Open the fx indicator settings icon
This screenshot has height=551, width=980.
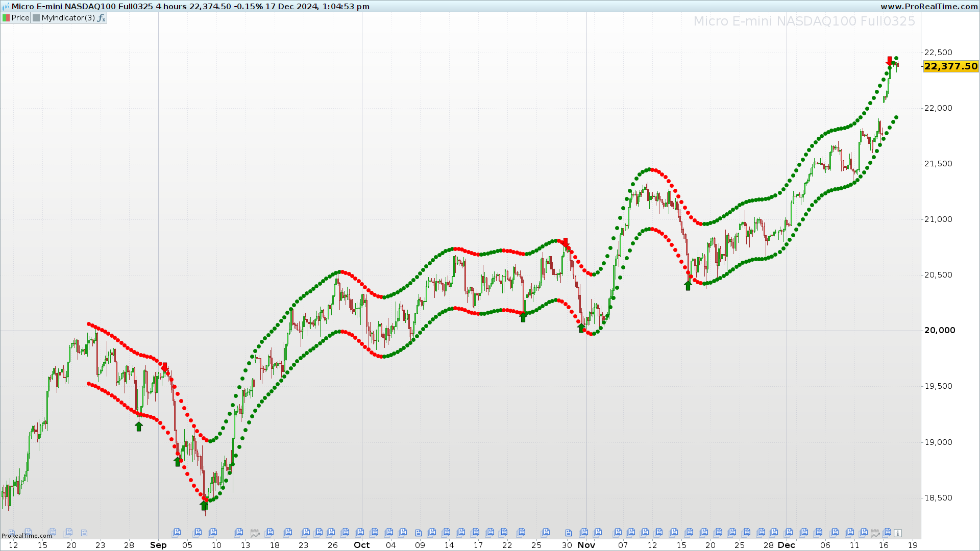(x=101, y=18)
